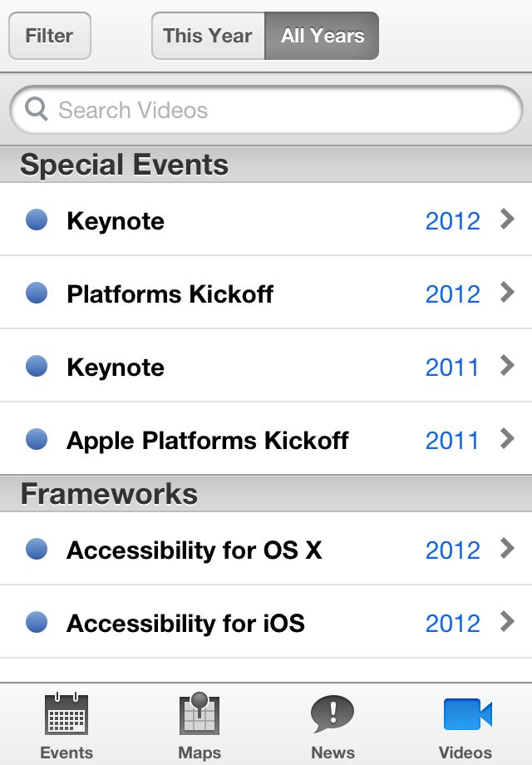Select the Videos camera icon
Viewport: 532px width, 765px height.
click(x=466, y=713)
